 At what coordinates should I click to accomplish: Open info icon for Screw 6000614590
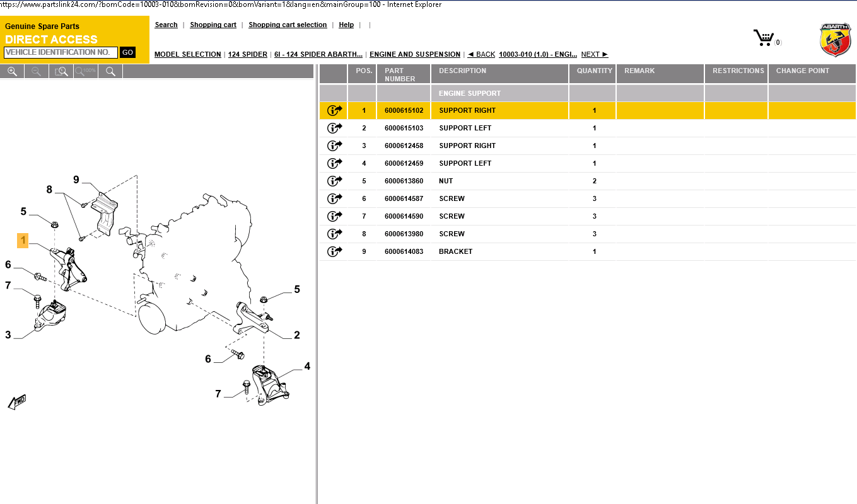tap(334, 216)
